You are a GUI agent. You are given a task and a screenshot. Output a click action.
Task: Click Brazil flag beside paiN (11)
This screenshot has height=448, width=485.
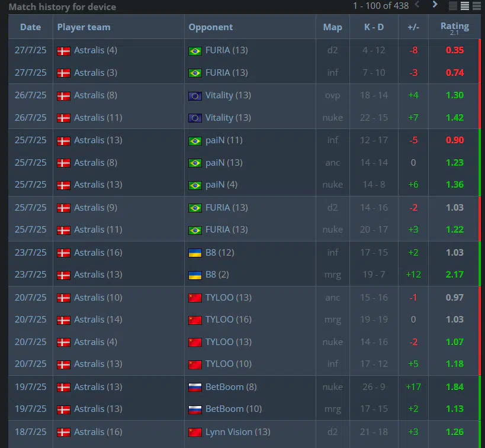[195, 141]
